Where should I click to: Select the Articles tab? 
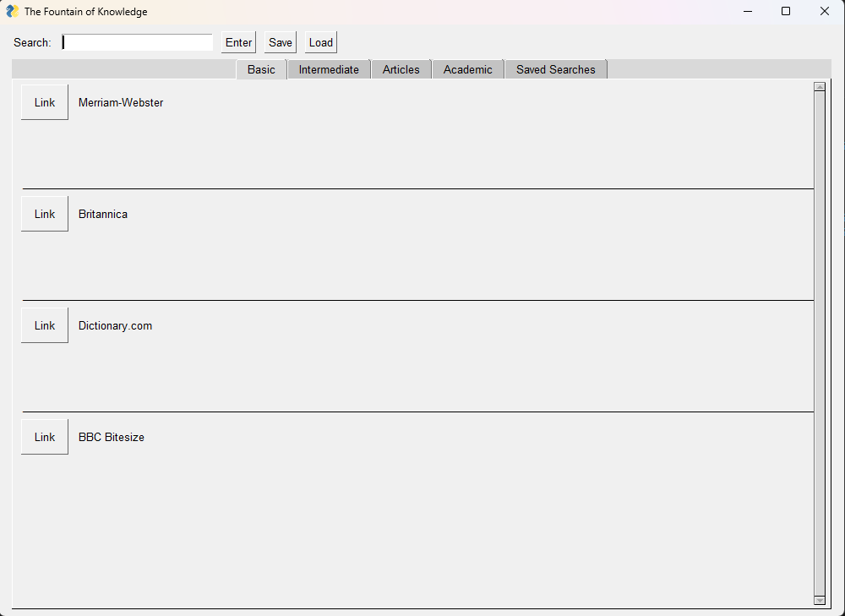pos(401,69)
